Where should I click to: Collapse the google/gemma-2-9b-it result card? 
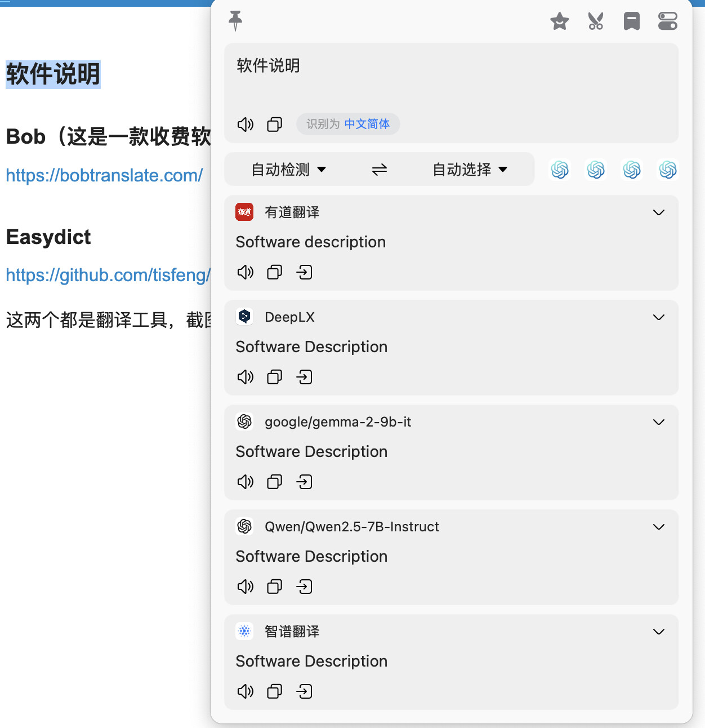659,421
